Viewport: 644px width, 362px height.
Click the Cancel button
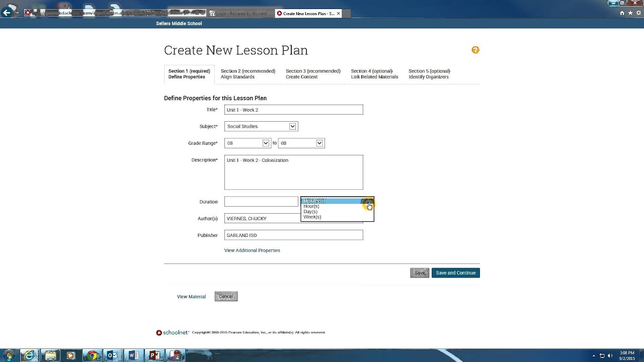[x=226, y=297]
